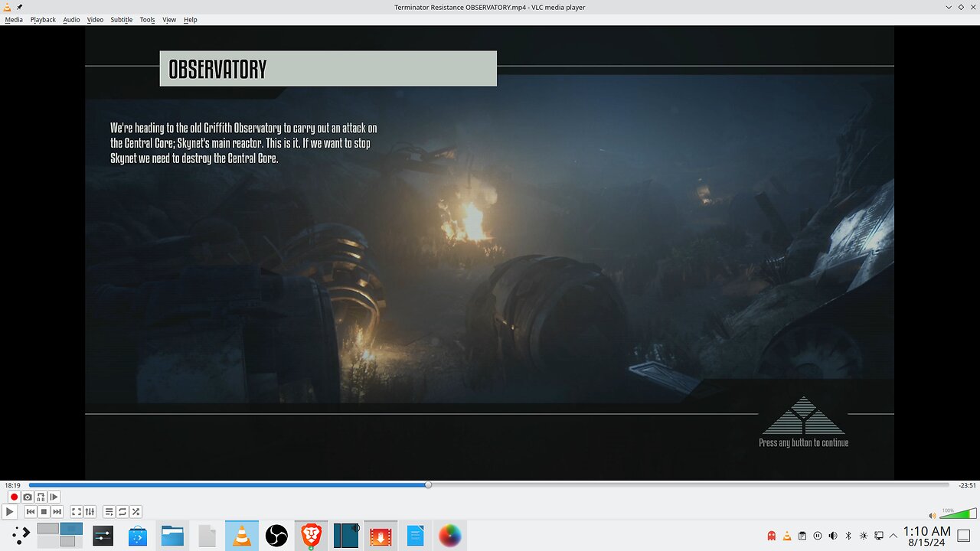The width and height of the screenshot is (980, 551).
Task: Expand hidden system tray icons arrow
Action: 893,536
